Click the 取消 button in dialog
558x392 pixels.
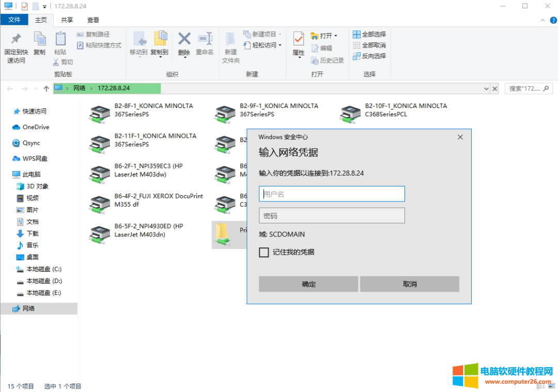410,284
